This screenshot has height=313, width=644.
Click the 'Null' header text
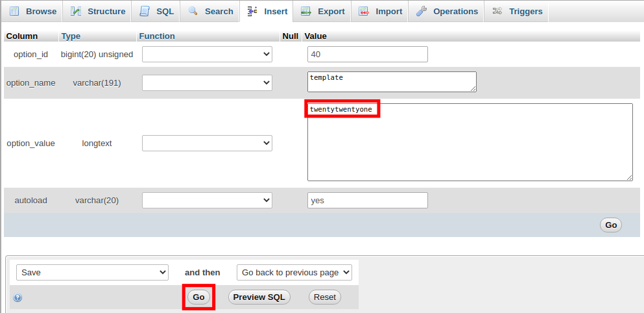[x=290, y=36]
